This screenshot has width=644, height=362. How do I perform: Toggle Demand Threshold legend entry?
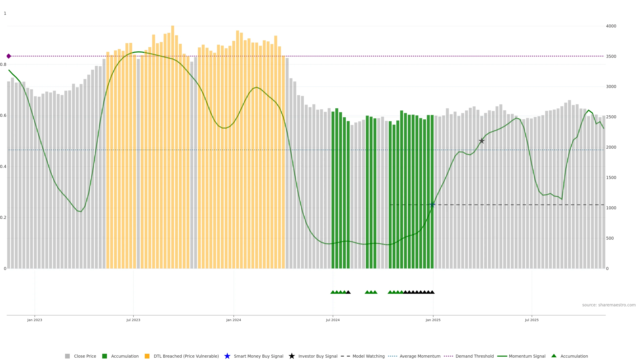474,356
